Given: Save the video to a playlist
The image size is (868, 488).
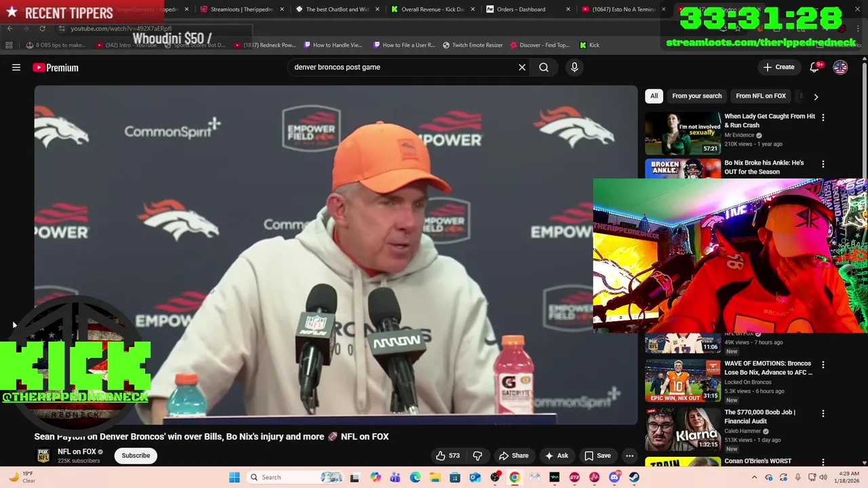Looking at the screenshot, I should pos(597,455).
